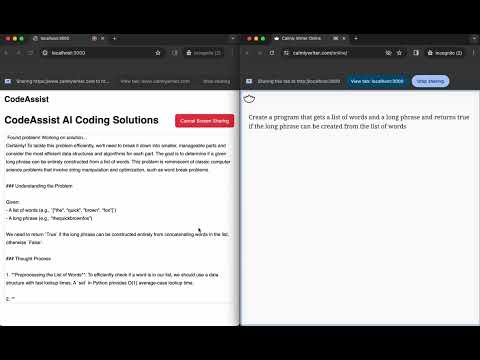Bookmark localhost:3000 page with star icon
This screenshot has height=360, width=480.
tap(158, 53)
